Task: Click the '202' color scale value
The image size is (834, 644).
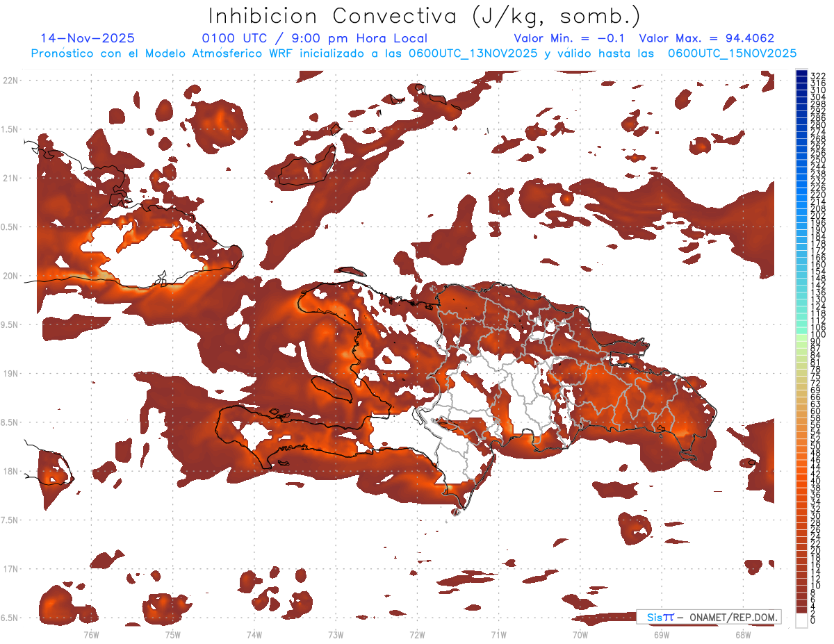Action: [x=818, y=215]
